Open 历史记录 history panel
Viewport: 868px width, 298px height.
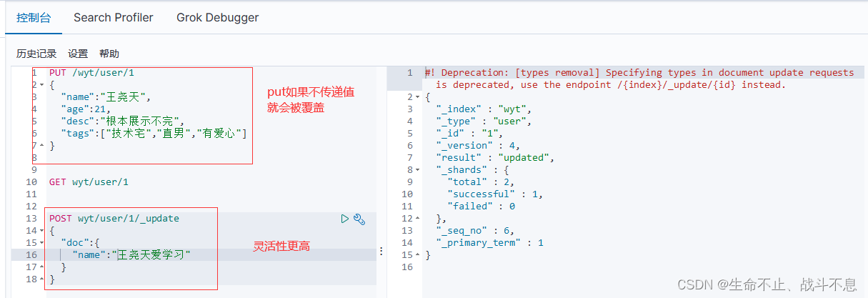[x=36, y=54]
